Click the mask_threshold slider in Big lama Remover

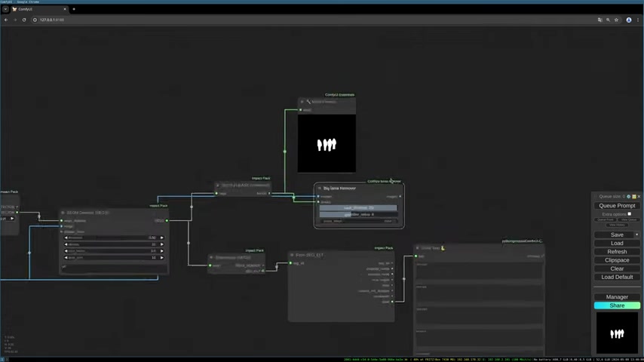pos(358,208)
